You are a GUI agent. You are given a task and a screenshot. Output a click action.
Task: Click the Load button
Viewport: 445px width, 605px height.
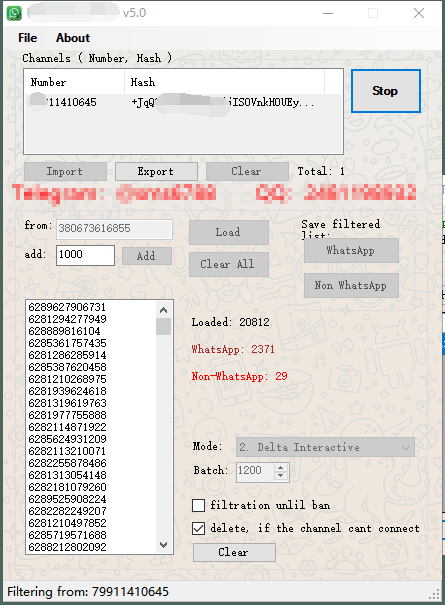point(228,232)
